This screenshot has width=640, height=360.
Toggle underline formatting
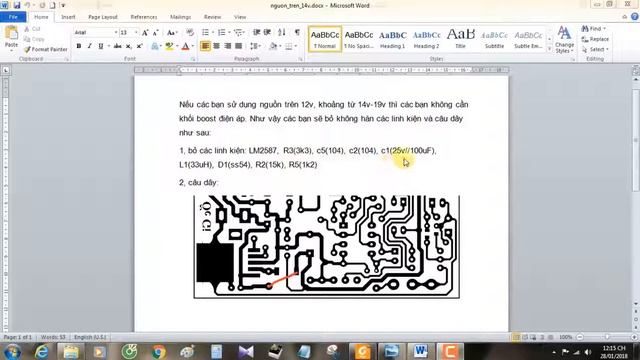coord(100,46)
